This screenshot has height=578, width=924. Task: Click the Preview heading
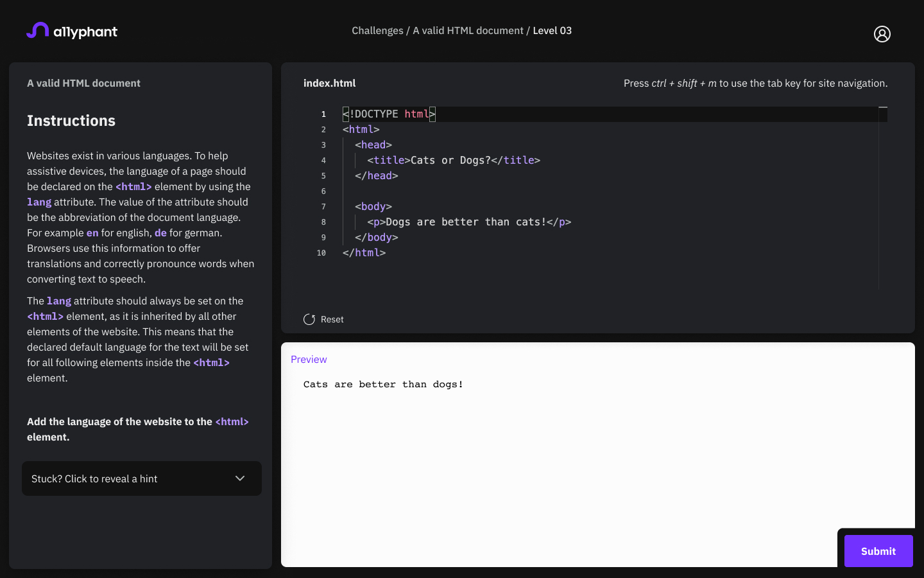(x=309, y=360)
